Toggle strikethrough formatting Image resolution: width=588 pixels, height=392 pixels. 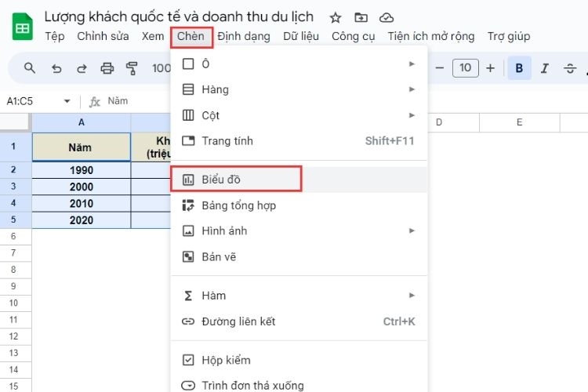[570, 68]
